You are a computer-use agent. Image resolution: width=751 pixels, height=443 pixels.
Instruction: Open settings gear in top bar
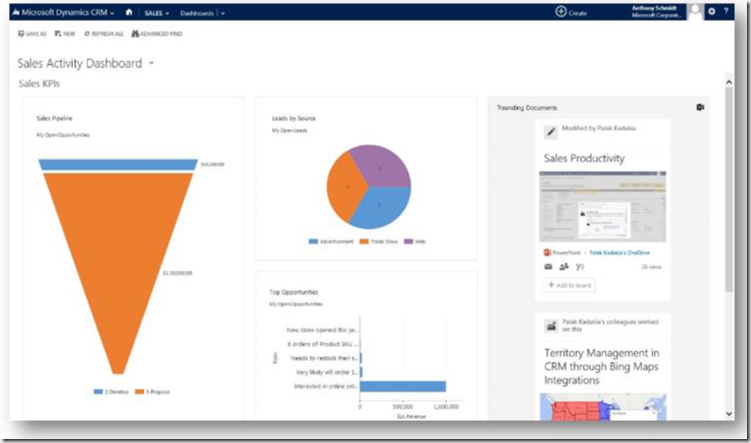712,11
